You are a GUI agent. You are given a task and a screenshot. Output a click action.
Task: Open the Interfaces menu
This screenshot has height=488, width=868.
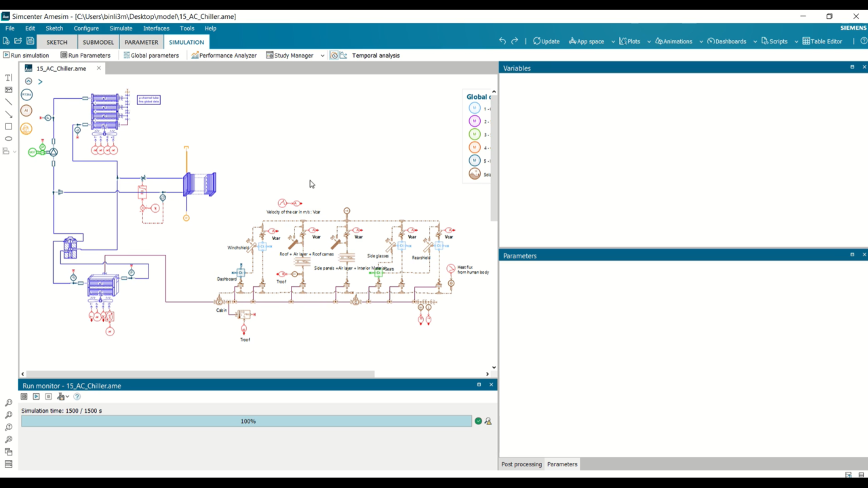156,28
